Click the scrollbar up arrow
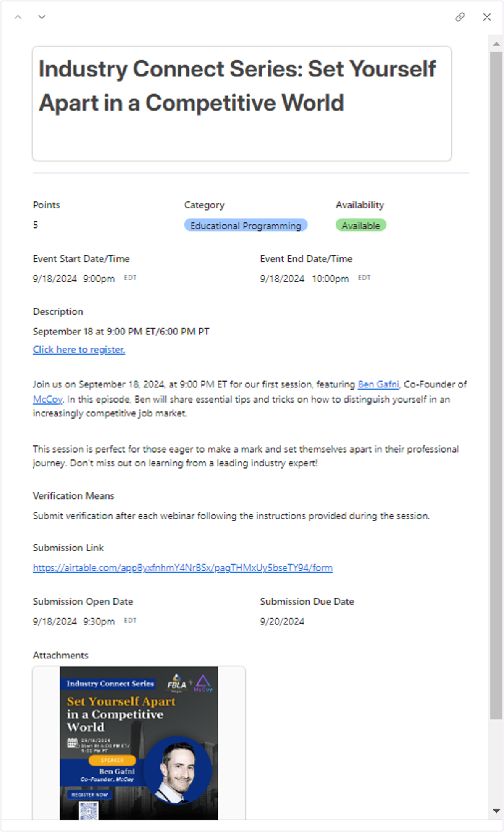The width and height of the screenshot is (504, 832). [496, 44]
